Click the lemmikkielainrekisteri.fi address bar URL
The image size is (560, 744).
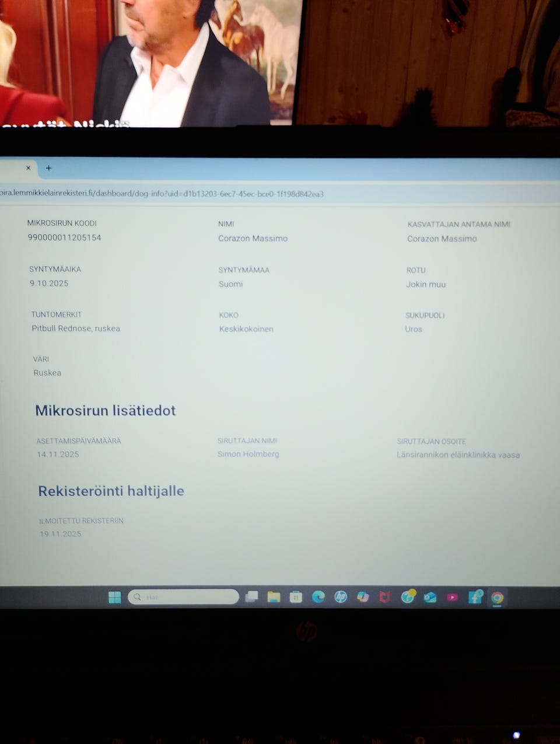pyautogui.click(x=162, y=194)
